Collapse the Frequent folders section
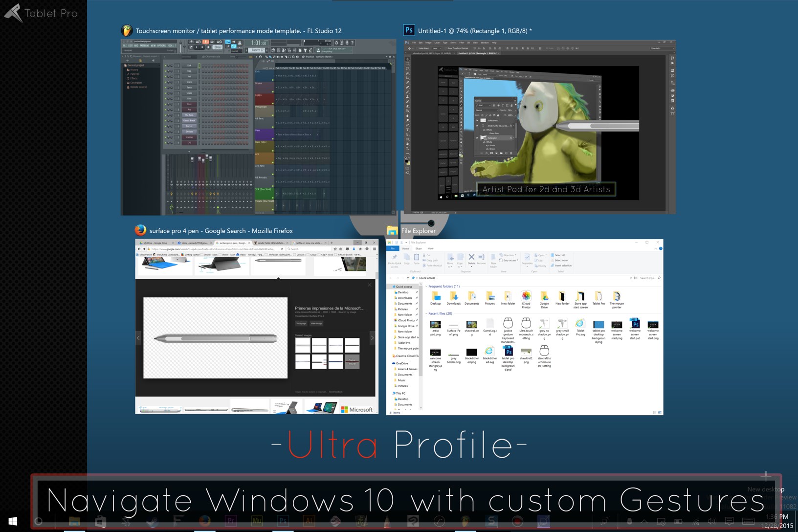This screenshot has width=798, height=532. (x=426, y=287)
